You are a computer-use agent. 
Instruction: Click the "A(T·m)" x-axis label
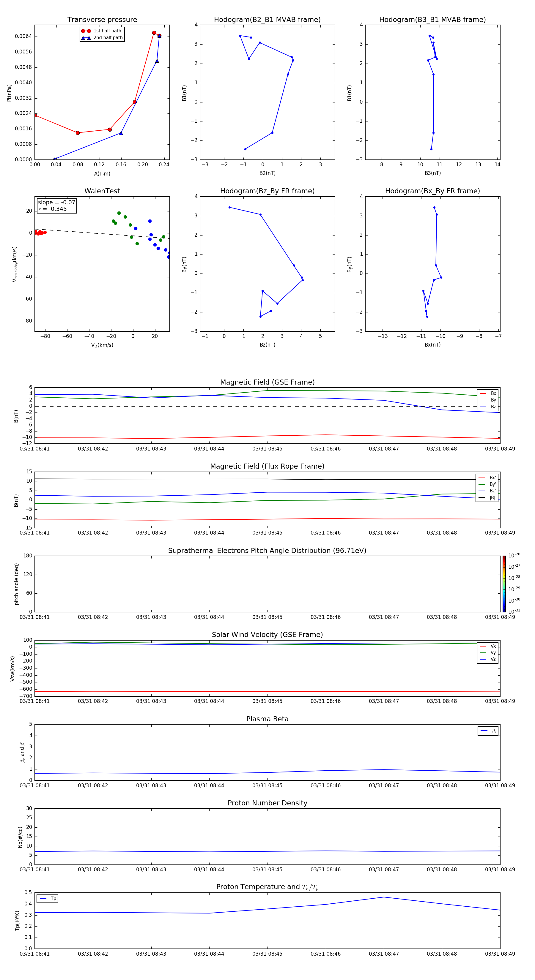coord(102,173)
